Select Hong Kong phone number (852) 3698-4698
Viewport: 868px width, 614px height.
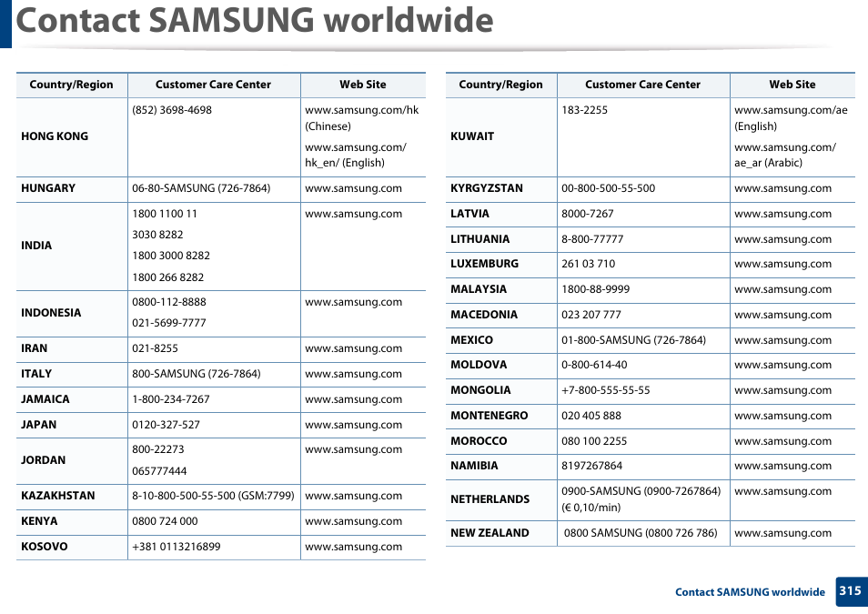(172, 110)
